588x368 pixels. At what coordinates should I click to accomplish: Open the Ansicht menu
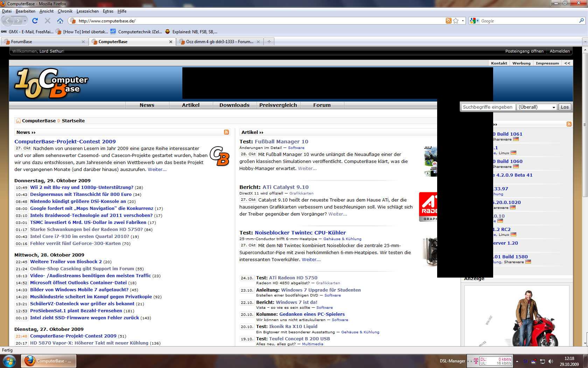click(47, 11)
